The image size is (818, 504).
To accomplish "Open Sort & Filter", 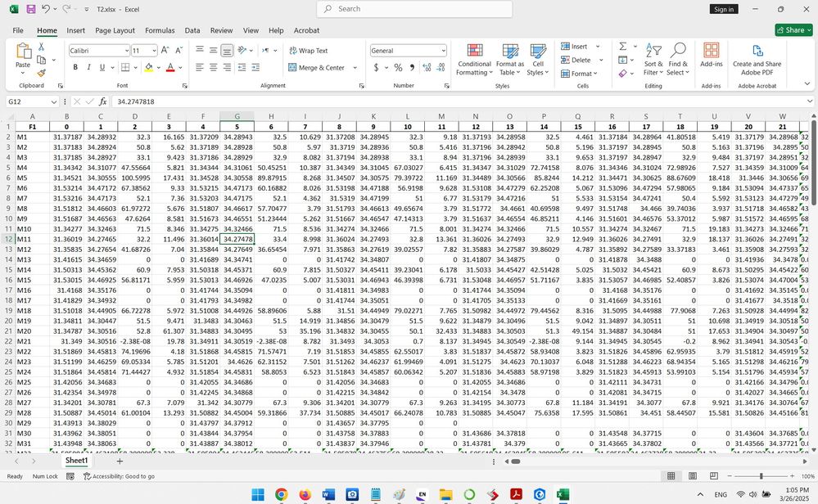I will 653,60.
